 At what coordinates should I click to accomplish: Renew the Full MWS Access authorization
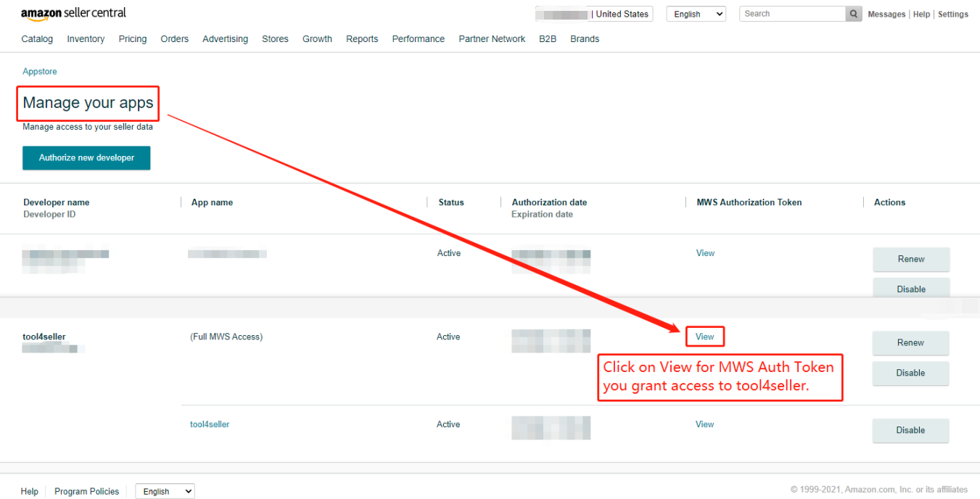coord(910,343)
